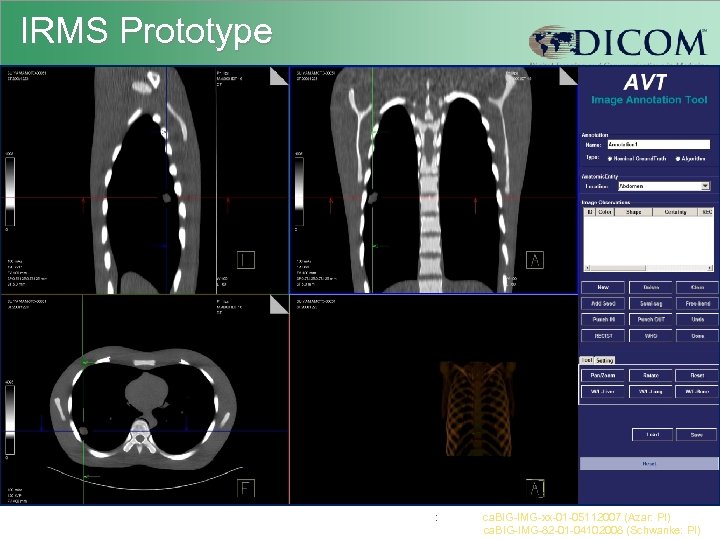Click the 3D rib cage rendering

coord(478,409)
